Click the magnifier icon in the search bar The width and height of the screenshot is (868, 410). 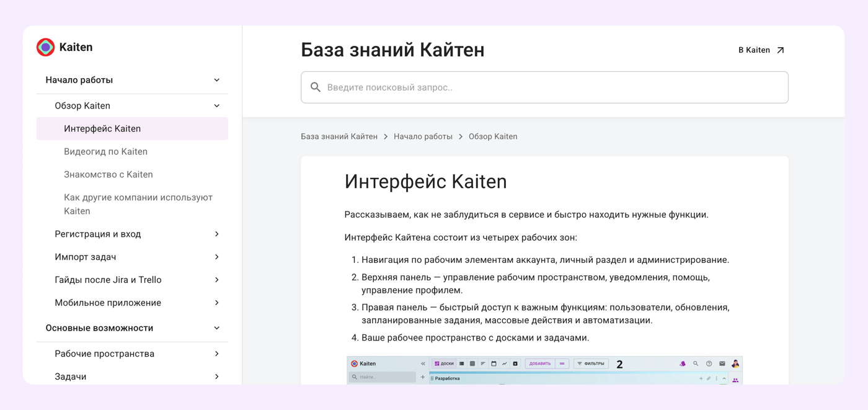(x=316, y=87)
